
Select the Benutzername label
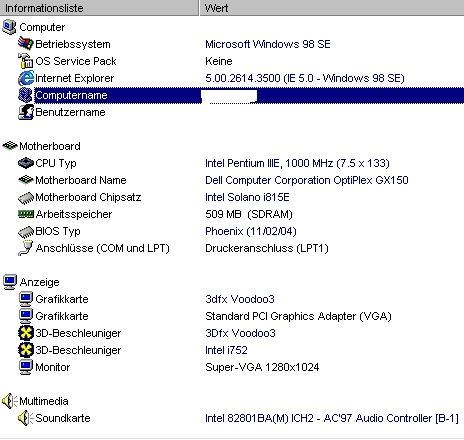coord(70,112)
